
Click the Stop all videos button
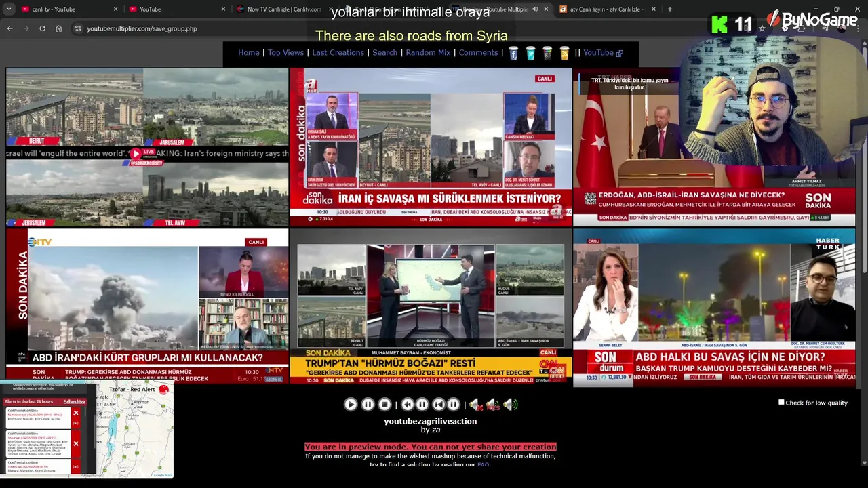click(384, 405)
